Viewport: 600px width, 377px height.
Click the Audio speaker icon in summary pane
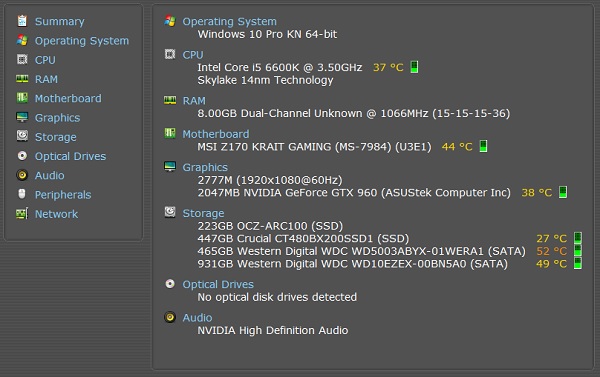170,317
